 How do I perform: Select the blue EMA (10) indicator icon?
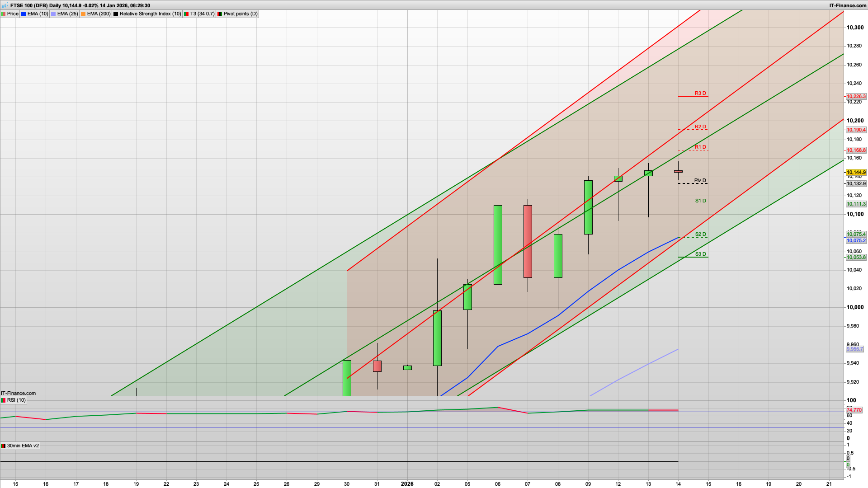point(24,14)
